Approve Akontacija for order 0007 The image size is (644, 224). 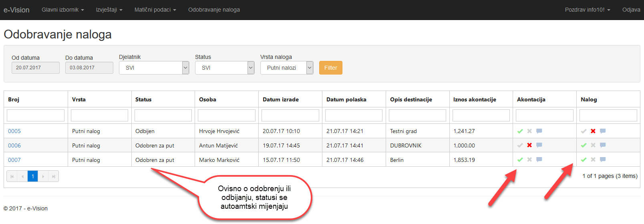pos(520,159)
